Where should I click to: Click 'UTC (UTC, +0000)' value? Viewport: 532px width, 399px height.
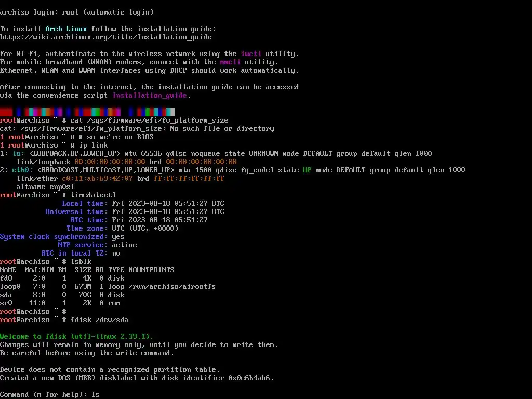click(x=145, y=229)
